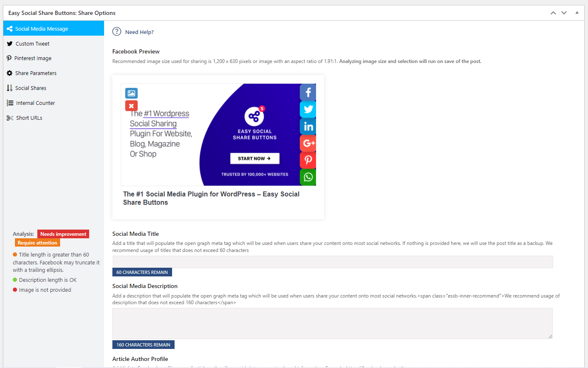Move panel up with the up chevron

(x=553, y=13)
